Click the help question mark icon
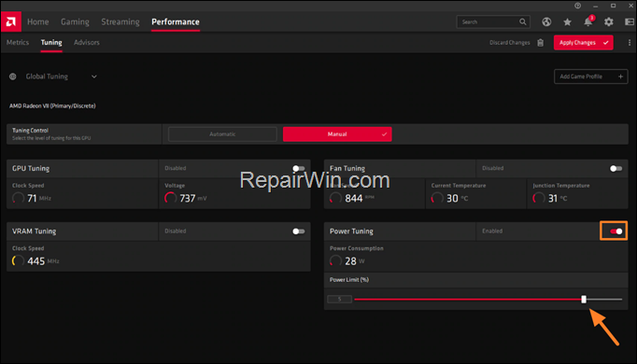Screen dimensions: 637x364 pyautogui.click(x=577, y=6)
